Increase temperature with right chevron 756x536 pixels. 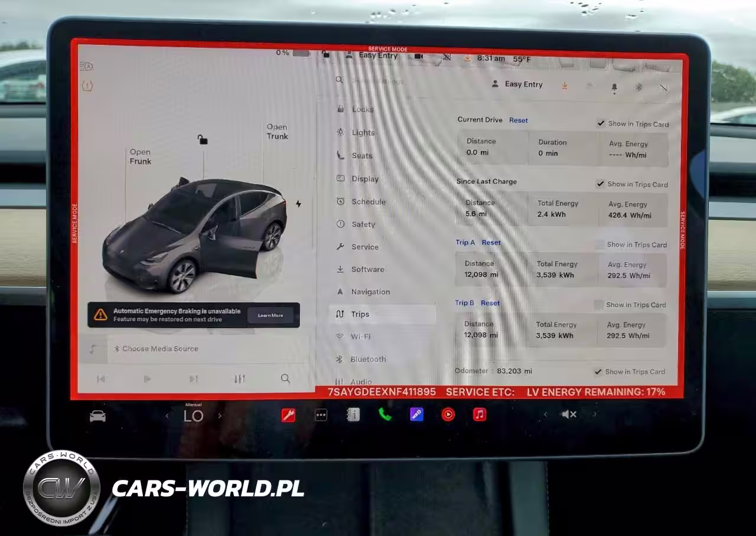220,416
